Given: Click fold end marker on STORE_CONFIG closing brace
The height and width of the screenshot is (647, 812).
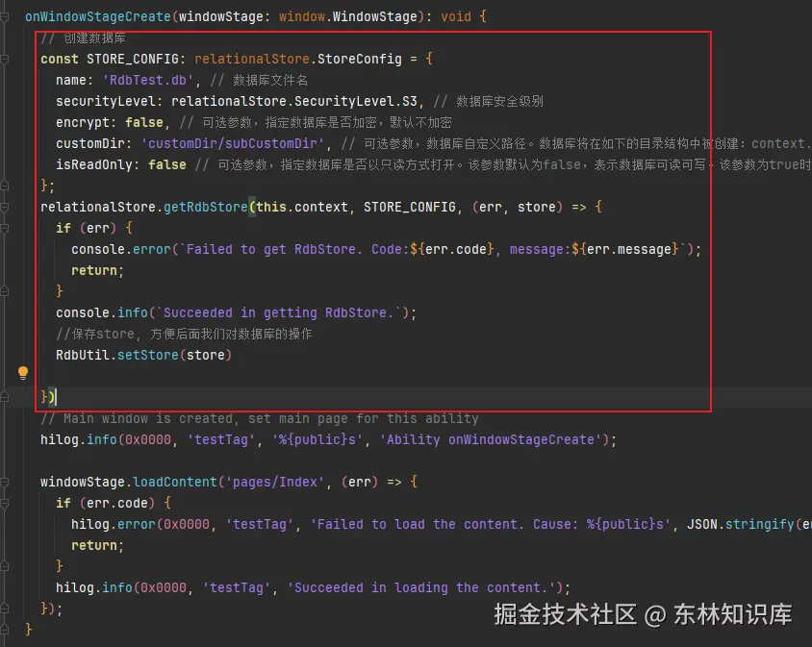Looking at the screenshot, I should [x=5, y=186].
